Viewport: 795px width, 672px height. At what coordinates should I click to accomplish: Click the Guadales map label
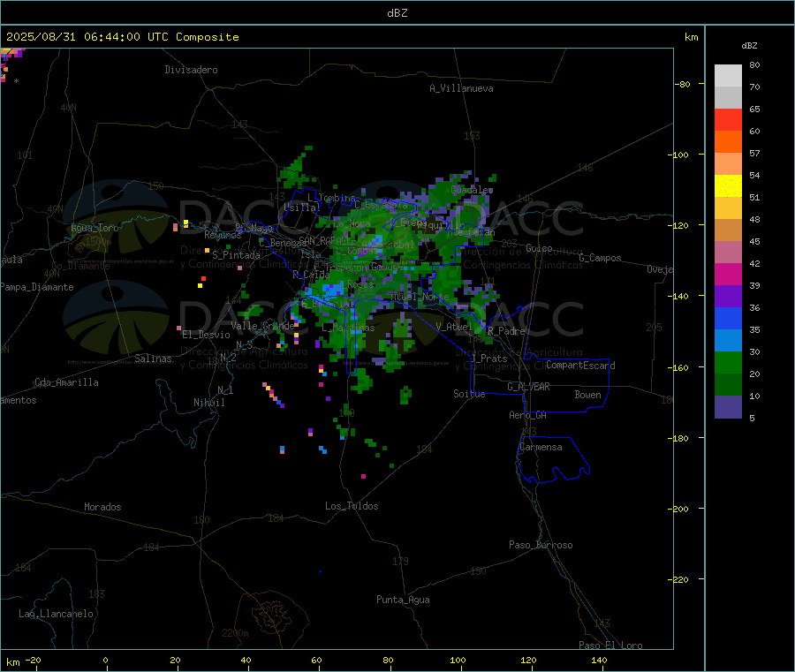click(472, 190)
